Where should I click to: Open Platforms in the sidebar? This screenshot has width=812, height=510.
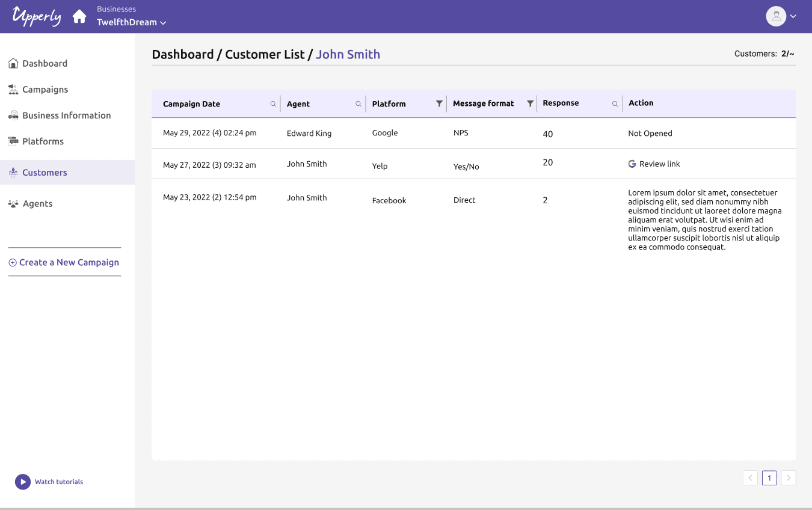43,141
